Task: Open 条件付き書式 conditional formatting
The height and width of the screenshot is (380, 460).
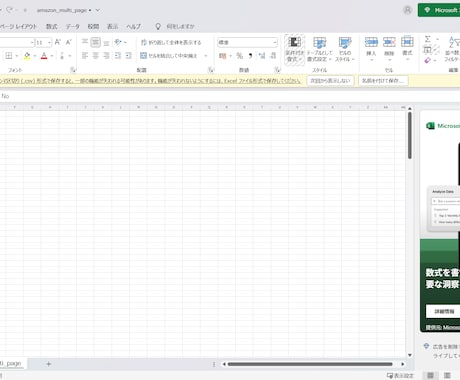Action: point(294,50)
